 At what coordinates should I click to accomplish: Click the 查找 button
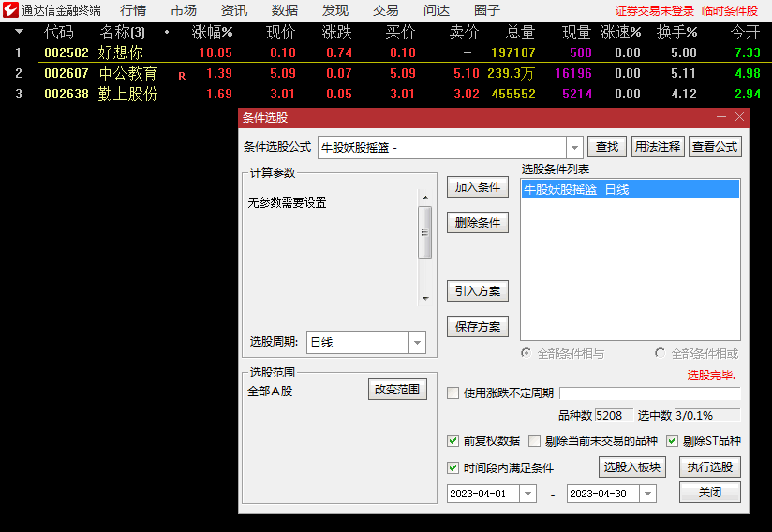(x=607, y=147)
